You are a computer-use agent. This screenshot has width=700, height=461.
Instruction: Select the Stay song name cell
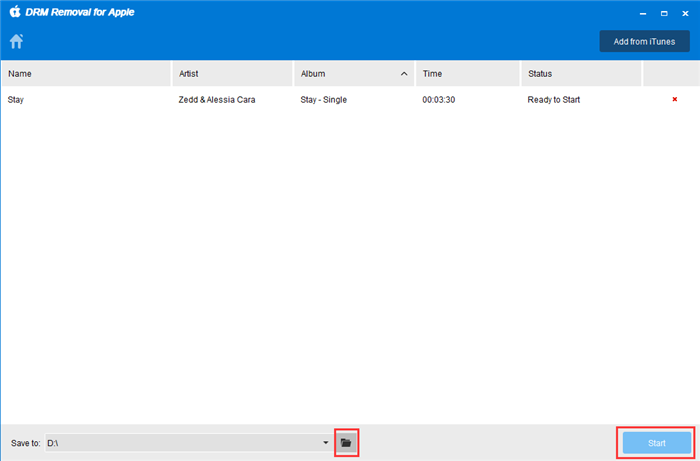(x=16, y=100)
